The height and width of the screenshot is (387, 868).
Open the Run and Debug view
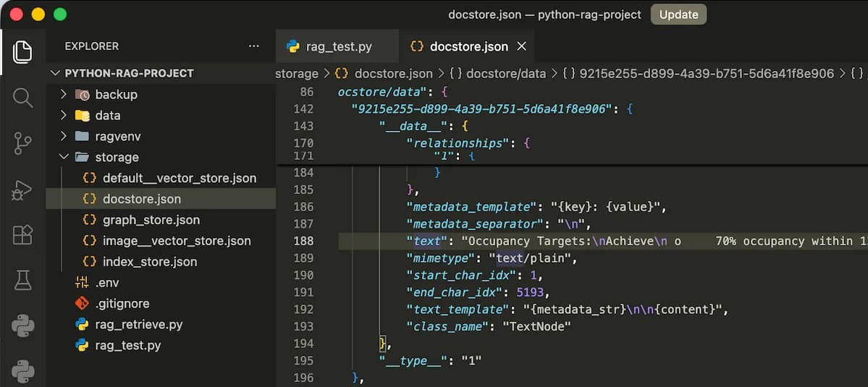[22, 190]
